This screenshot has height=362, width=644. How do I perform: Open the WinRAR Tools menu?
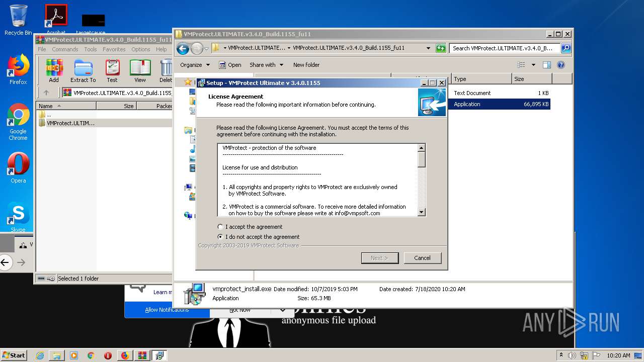91,49
